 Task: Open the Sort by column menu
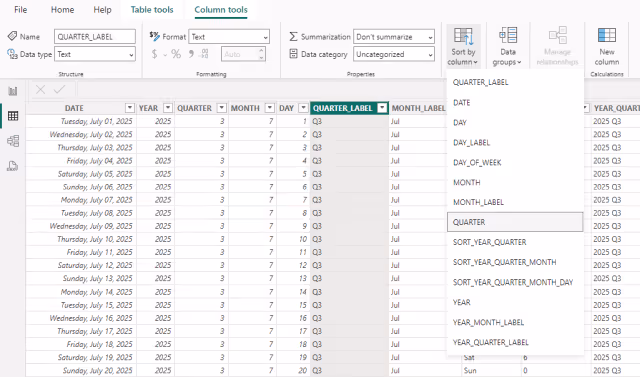click(463, 47)
